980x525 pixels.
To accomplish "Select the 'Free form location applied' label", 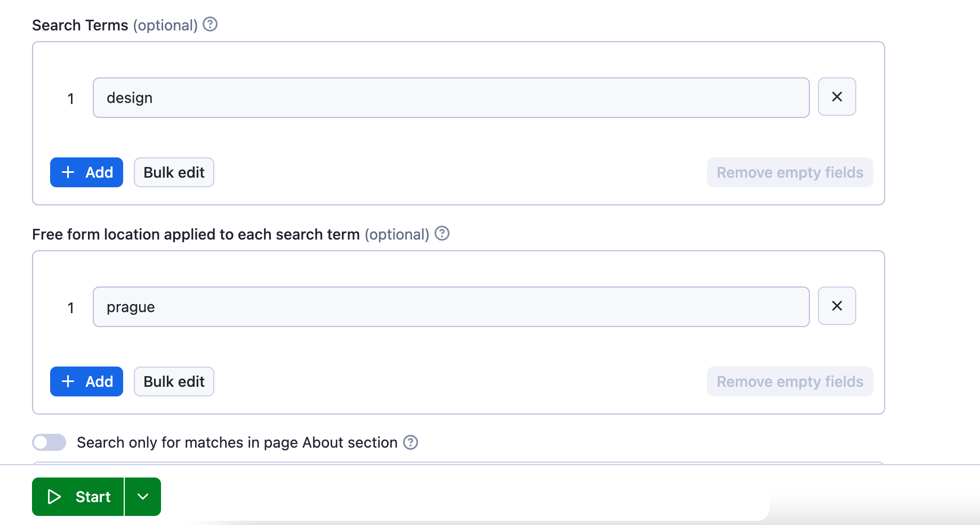I will tap(196, 234).
